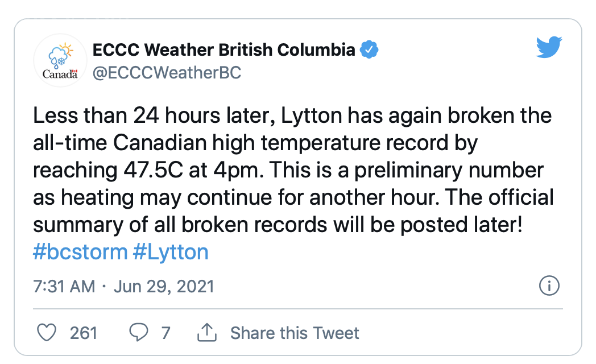Click the Canada wordmark inside the avatar
This screenshot has height=364, width=596.
[x=60, y=74]
